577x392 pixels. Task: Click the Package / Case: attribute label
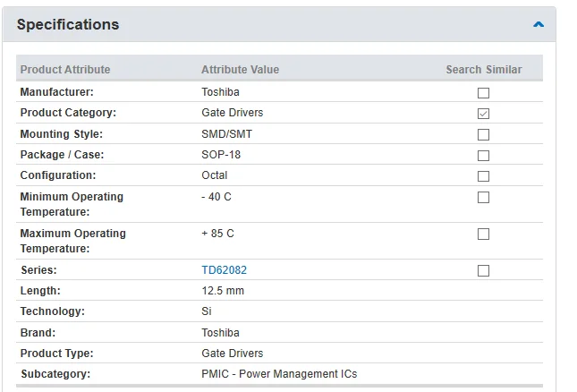(x=62, y=154)
